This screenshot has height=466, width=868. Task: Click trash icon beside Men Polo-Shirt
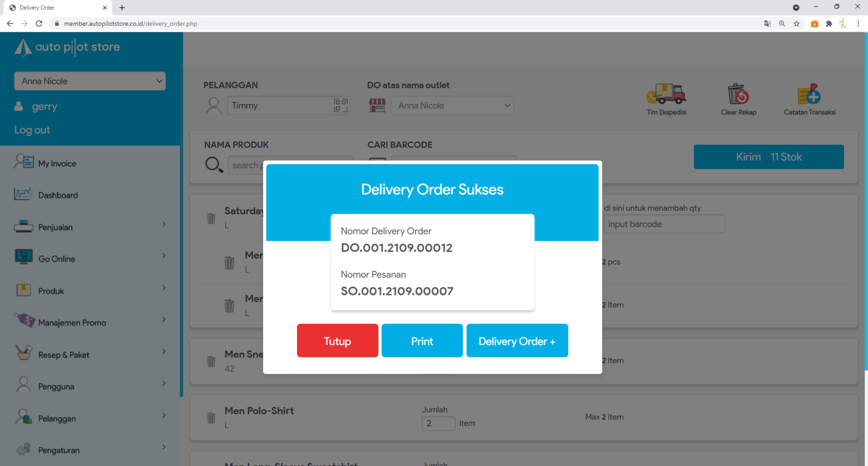(211, 417)
